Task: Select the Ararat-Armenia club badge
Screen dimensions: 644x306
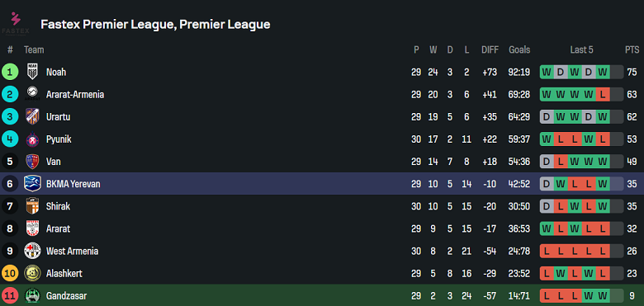Action: (32, 94)
